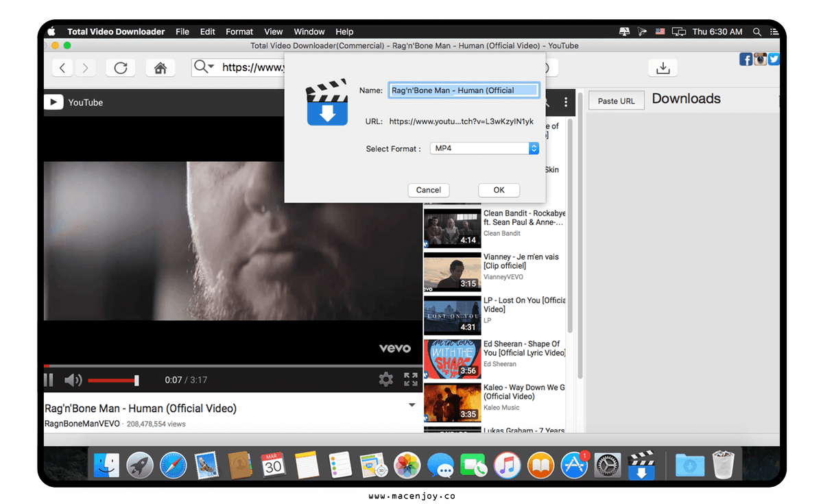Image resolution: width=823 pixels, height=504 pixels.
Task: Select the LP - Lost On You thumbnail
Action: pos(452,315)
